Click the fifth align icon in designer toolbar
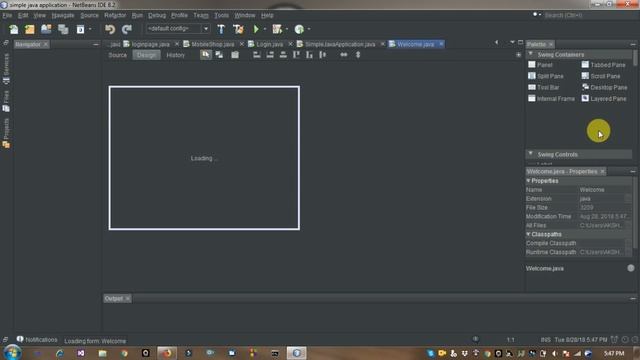 [x=309, y=55]
